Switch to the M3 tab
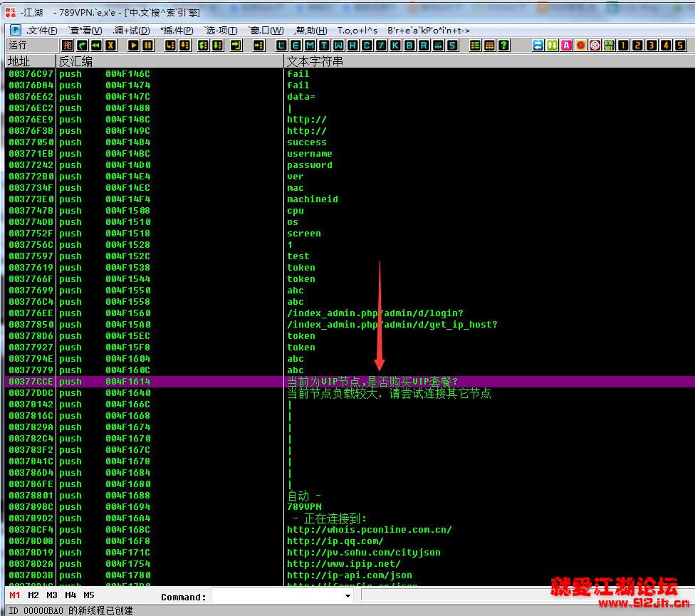Viewport: 695px width, 616px height. coord(52,595)
